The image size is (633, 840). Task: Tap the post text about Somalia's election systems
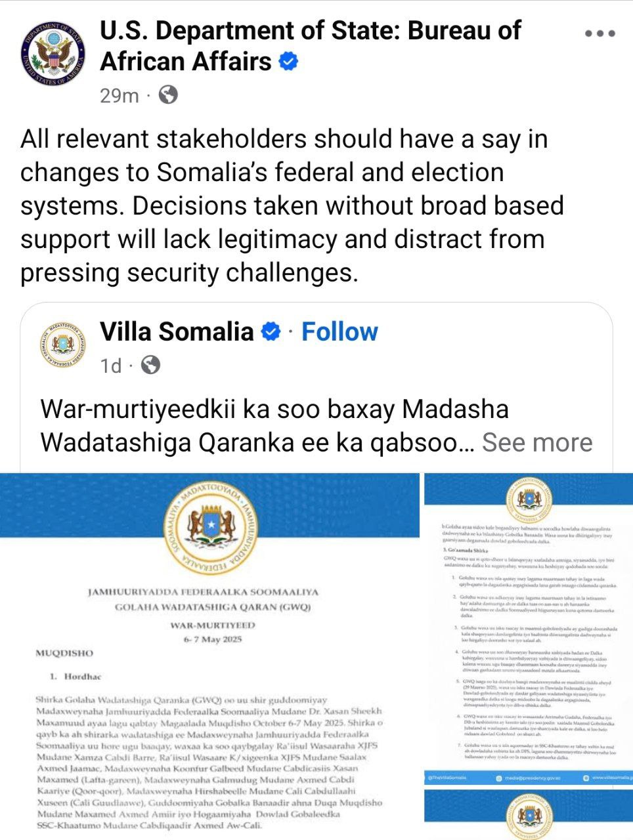[x=292, y=206]
